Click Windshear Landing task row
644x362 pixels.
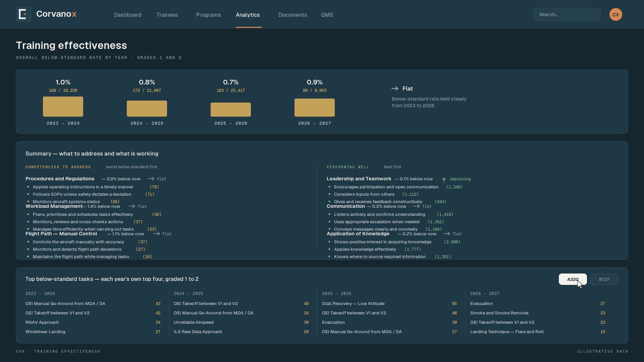[93, 332]
